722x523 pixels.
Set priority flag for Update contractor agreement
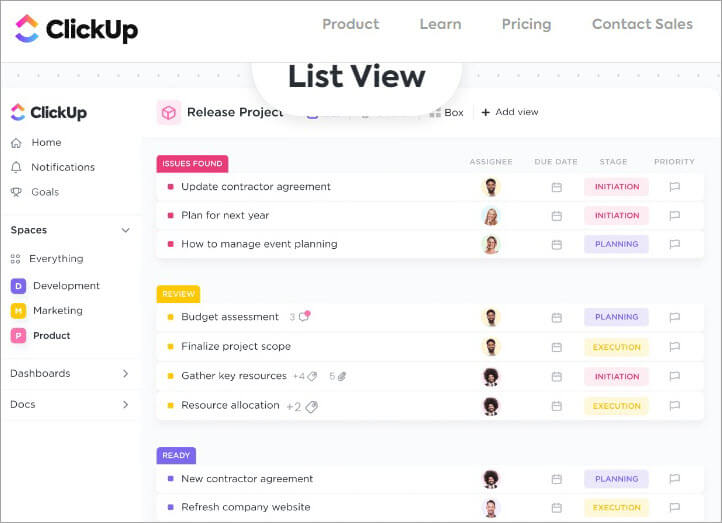pos(675,186)
